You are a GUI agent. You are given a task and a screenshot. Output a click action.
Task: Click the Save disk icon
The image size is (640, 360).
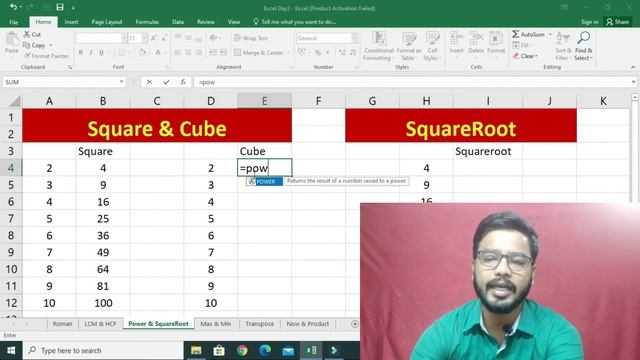(x=60, y=7)
